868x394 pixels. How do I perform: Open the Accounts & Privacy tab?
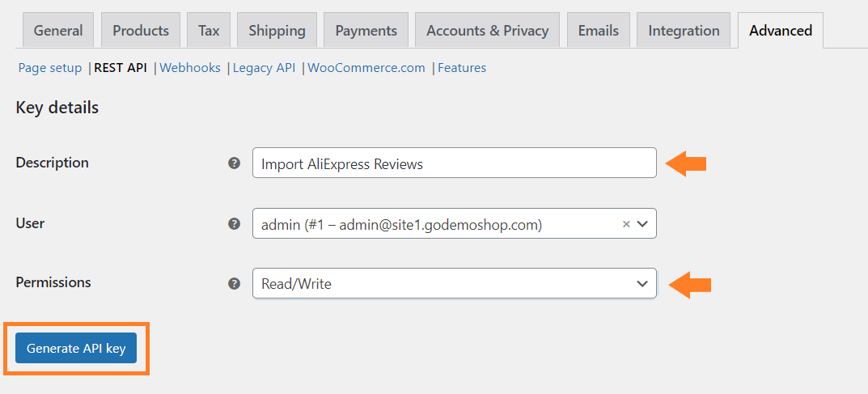pos(487,31)
